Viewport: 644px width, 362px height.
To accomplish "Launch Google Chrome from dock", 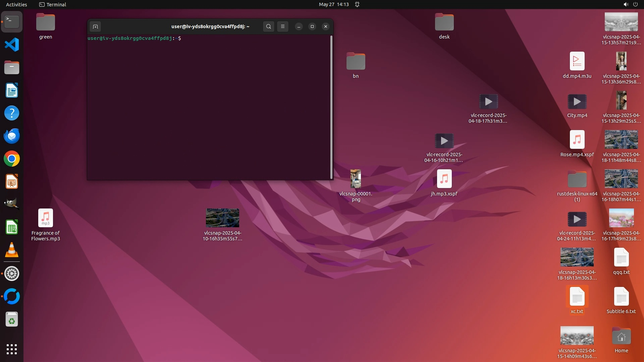I will coord(12,159).
